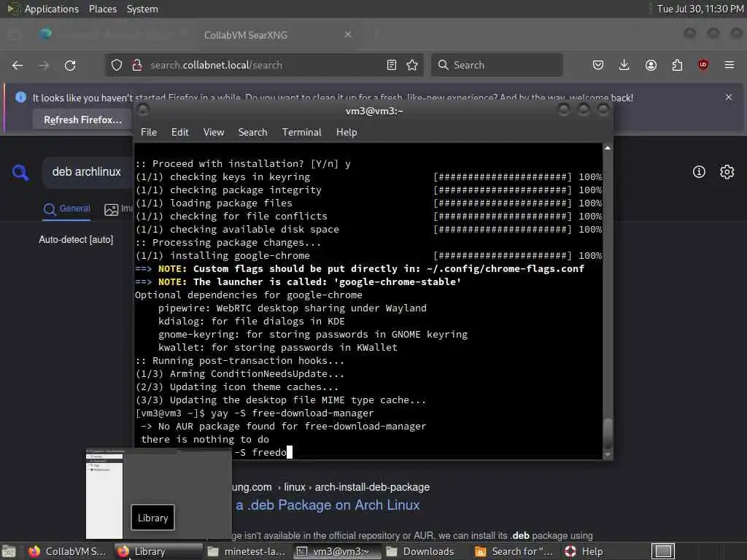Image resolution: width=747 pixels, height=560 pixels.
Task: Toggle reader view icon in address bar
Action: (392, 65)
